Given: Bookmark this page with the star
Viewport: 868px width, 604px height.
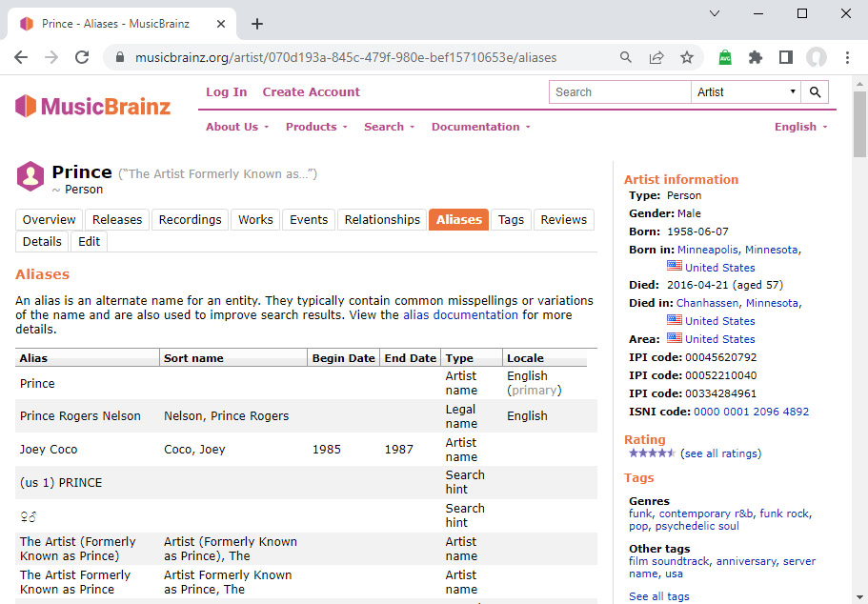Looking at the screenshot, I should click(x=687, y=57).
